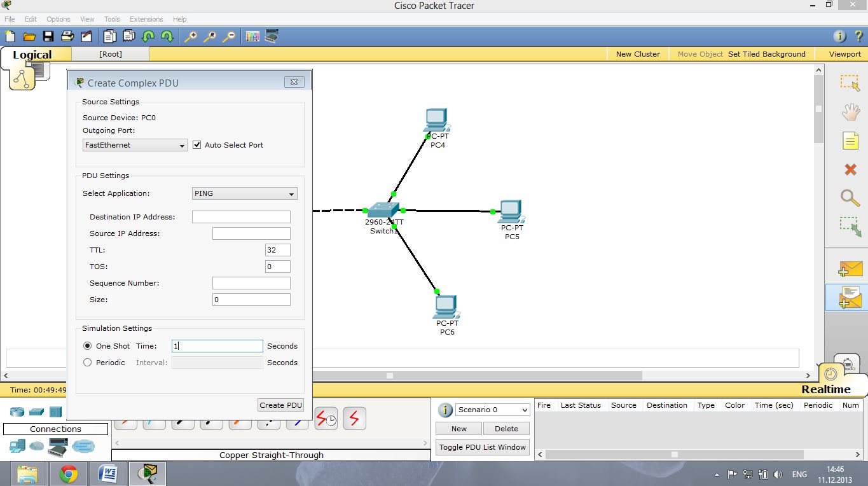This screenshot has height=486, width=868.
Task: Activate the red Delete tool
Action: 850,169
